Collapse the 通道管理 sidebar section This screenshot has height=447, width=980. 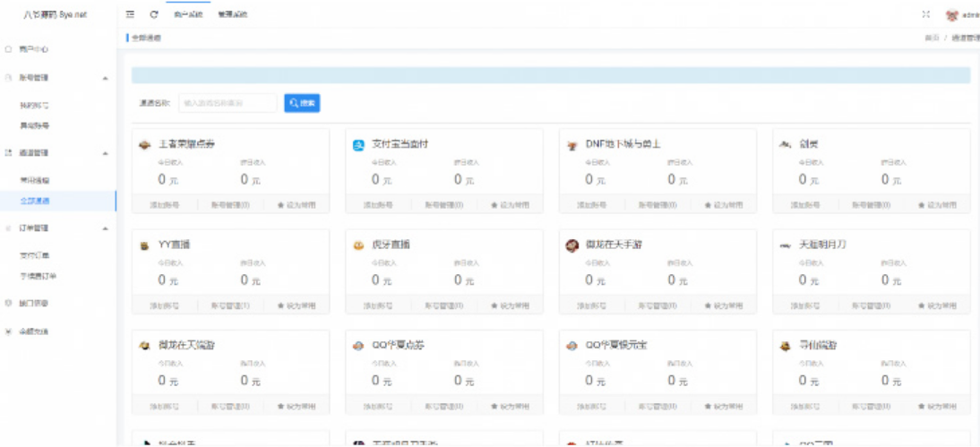coord(106,153)
